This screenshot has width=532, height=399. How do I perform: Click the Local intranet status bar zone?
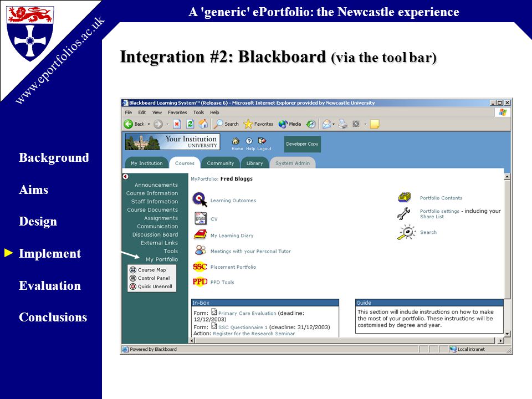point(467,349)
